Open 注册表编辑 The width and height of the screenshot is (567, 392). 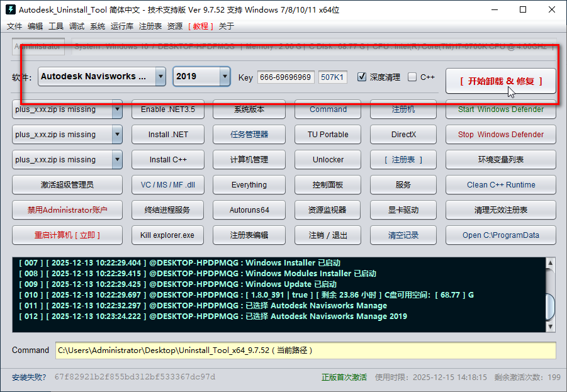pos(249,235)
